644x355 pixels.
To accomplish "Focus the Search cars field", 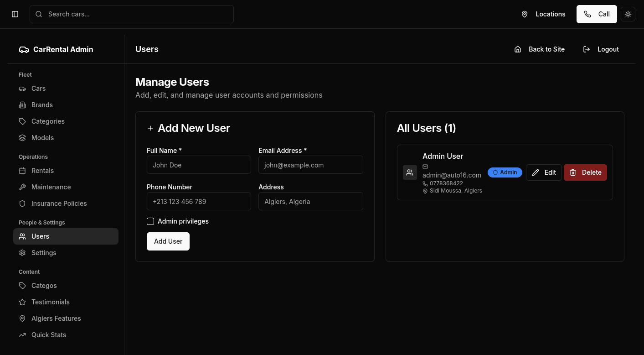I will tap(132, 14).
